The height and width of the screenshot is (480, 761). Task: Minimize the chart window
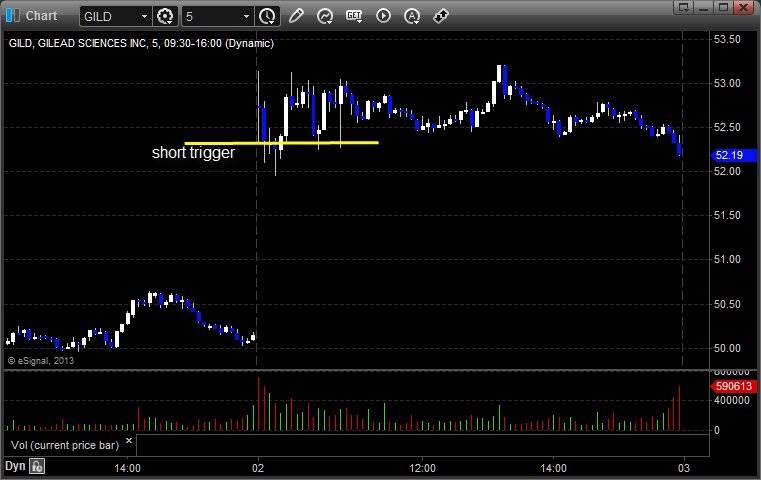pyautogui.click(x=704, y=7)
